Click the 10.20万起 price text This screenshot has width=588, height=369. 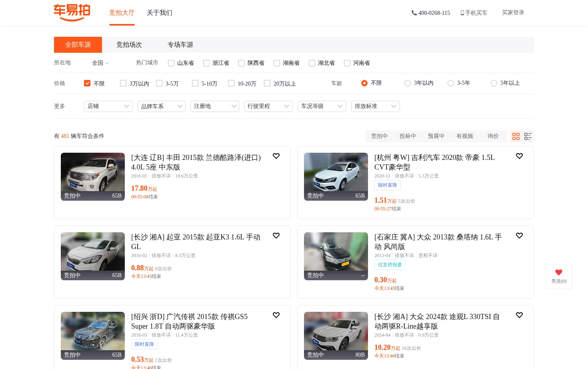(387, 348)
